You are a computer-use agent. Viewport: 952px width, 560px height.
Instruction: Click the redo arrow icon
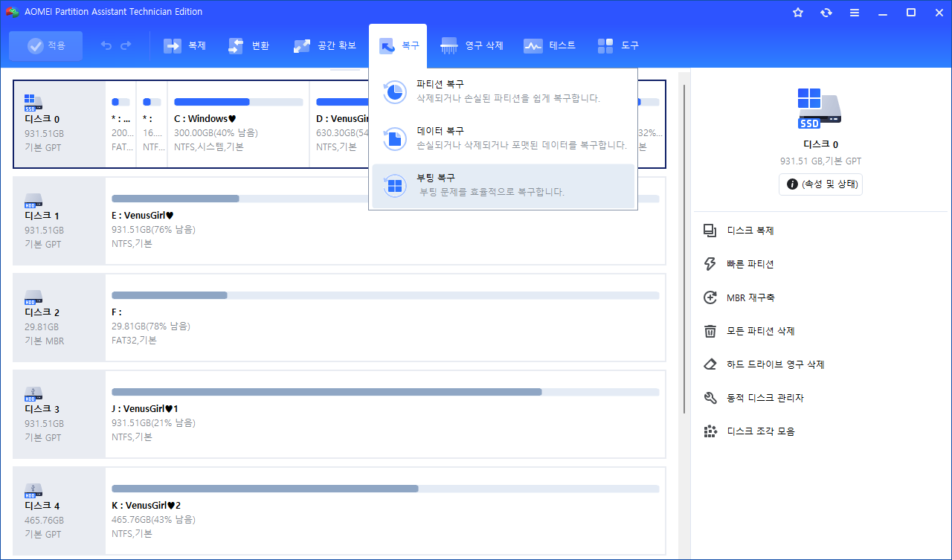point(126,46)
